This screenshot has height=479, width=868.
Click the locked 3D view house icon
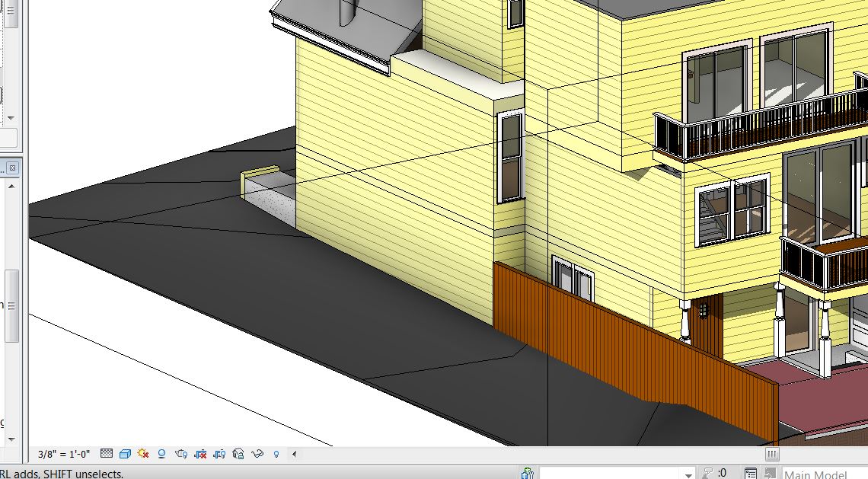[238, 454]
